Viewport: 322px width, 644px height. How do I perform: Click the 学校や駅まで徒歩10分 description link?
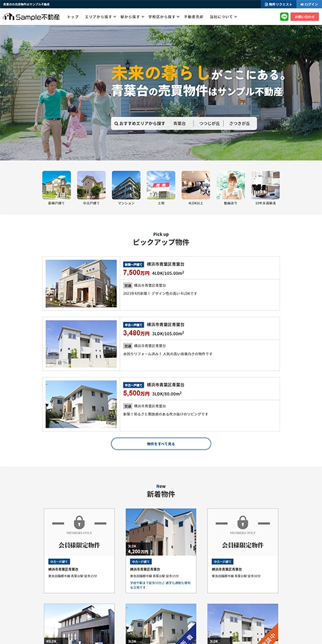(160, 585)
